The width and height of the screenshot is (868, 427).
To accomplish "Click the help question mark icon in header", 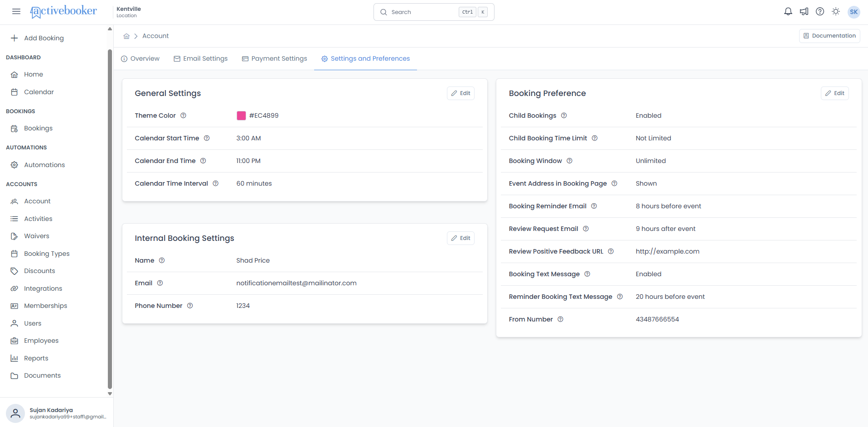I will [820, 12].
